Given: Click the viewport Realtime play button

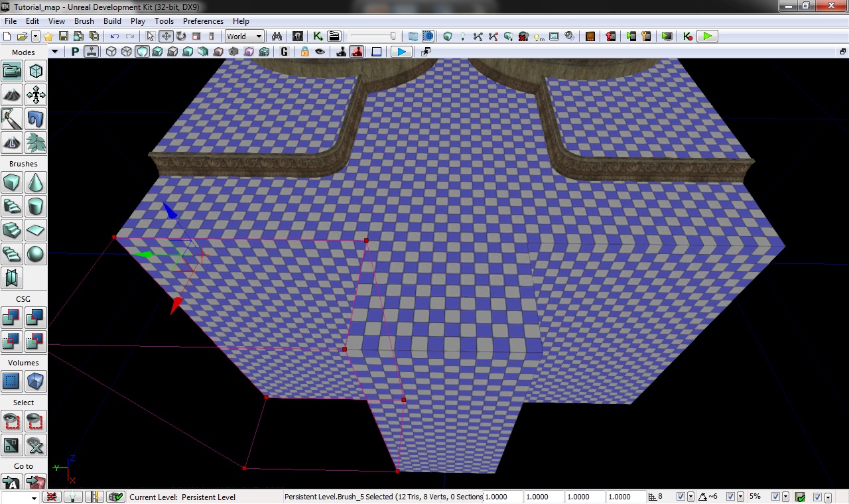Looking at the screenshot, I should 401,52.
